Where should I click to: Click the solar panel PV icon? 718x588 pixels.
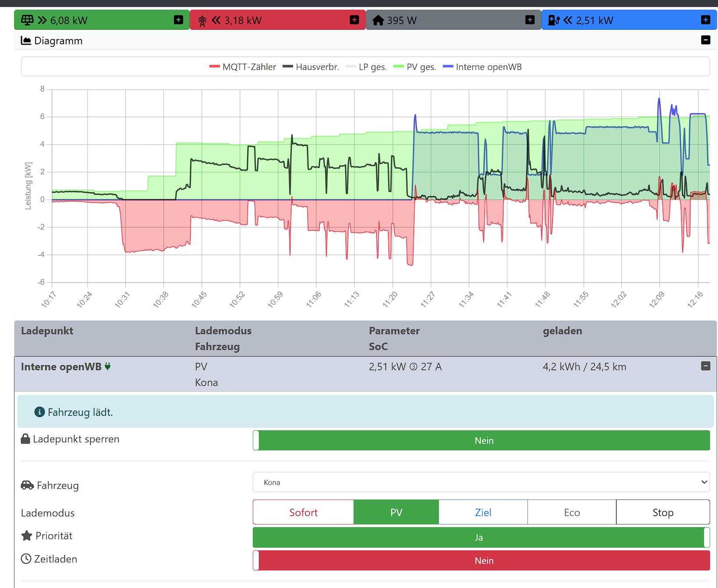click(x=27, y=20)
